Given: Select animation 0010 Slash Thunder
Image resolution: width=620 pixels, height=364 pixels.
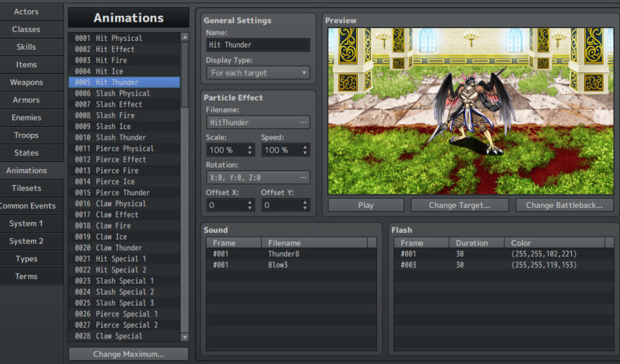Looking at the screenshot, I should click(x=121, y=137).
